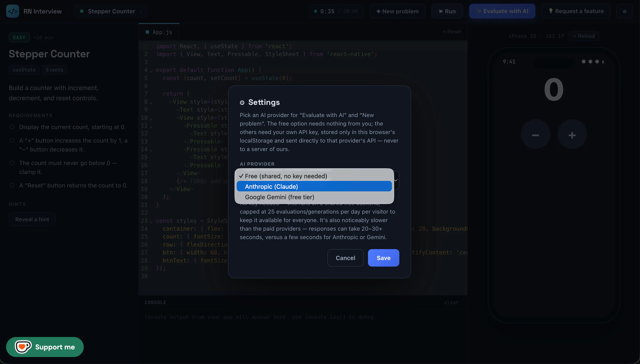Reset the editor code
This screenshot has width=640, height=364.
coord(452,32)
